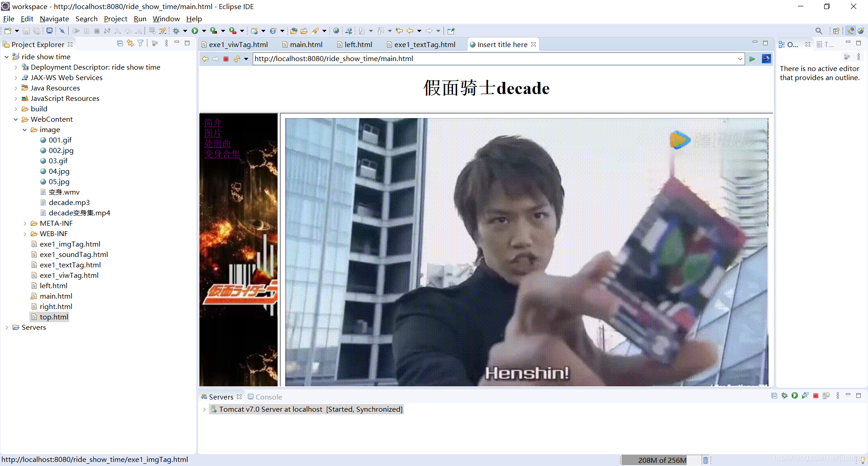Switch to left.html editor tab

point(354,44)
